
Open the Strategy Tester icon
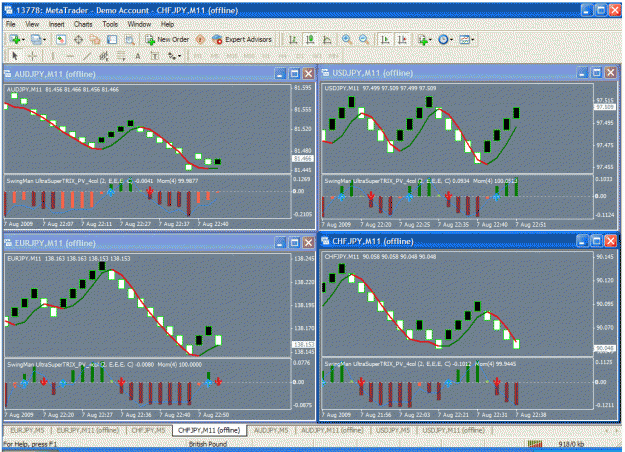click(129, 39)
